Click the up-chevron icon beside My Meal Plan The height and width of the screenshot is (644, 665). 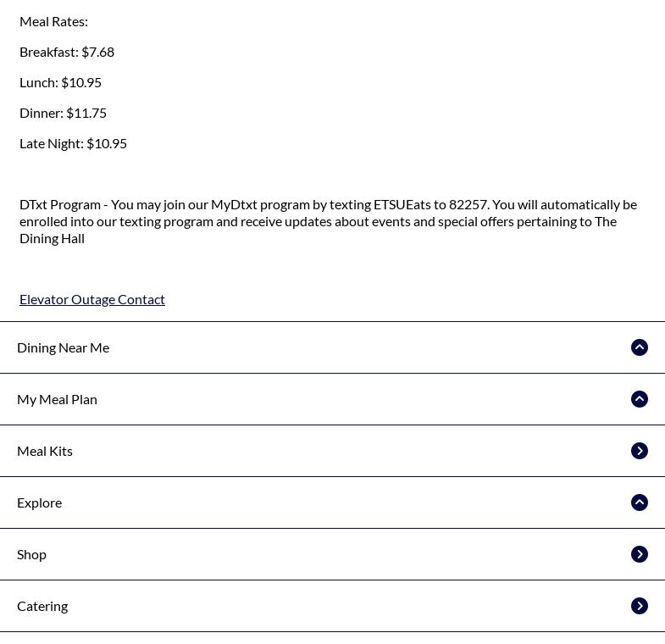tap(640, 399)
